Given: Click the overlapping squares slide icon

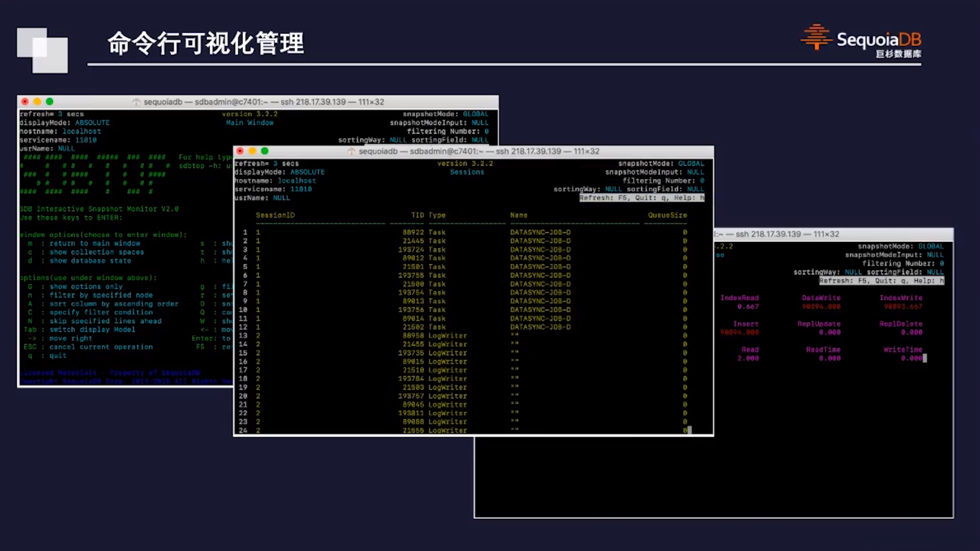Looking at the screenshot, I should point(42,51).
